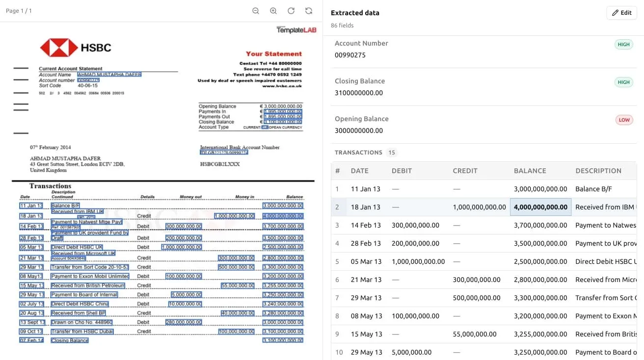
Task: Select Closing Balance value 3100000000.00
Action: (359, 93)
